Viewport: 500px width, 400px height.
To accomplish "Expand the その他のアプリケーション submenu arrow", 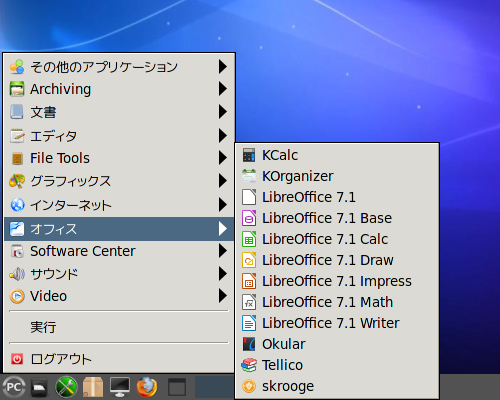I will (223, 67).
